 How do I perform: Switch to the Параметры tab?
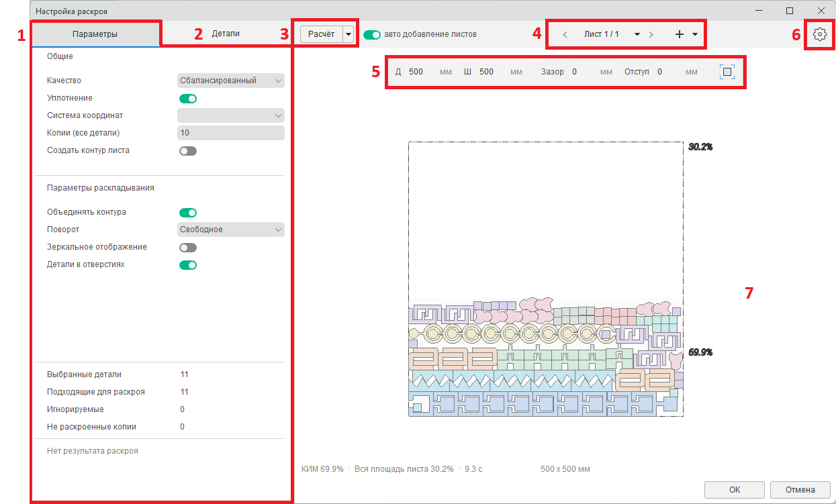(95, 34)
